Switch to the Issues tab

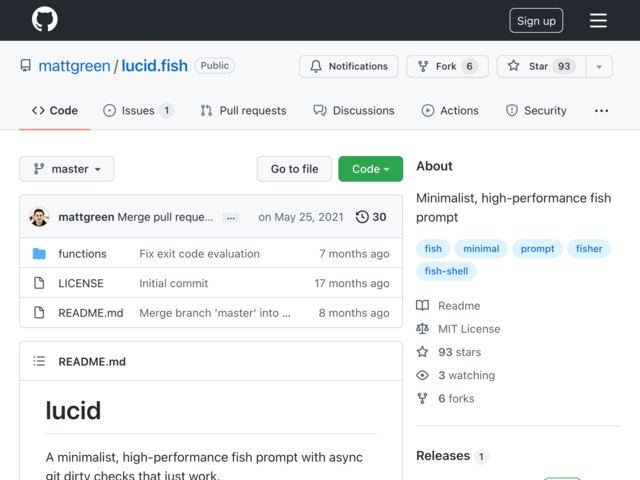tap(138, 111)
